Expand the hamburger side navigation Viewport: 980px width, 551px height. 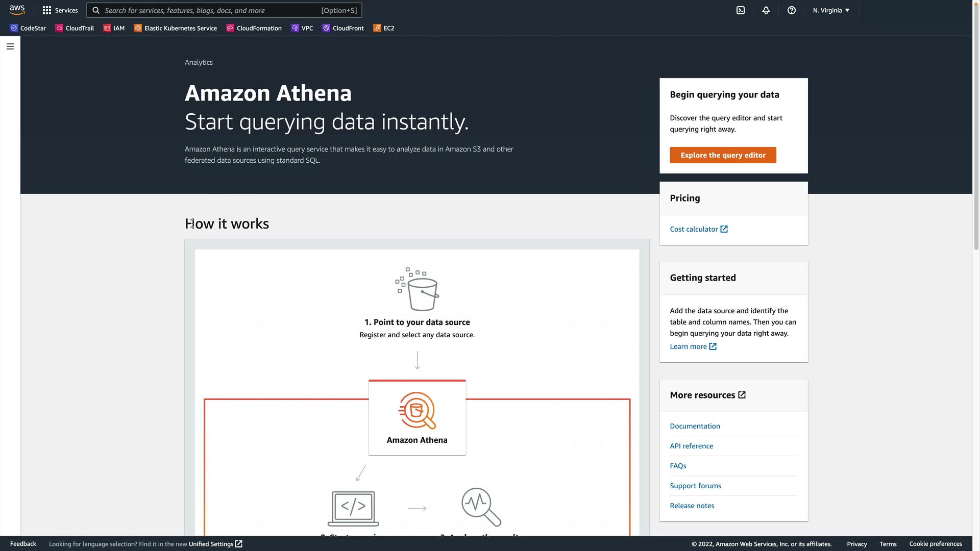click(10, 46)
